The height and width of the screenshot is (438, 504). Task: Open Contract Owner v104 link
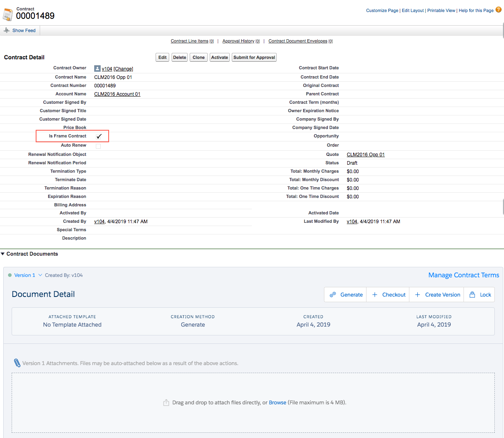pyautogui.click(x=107, y=69)
